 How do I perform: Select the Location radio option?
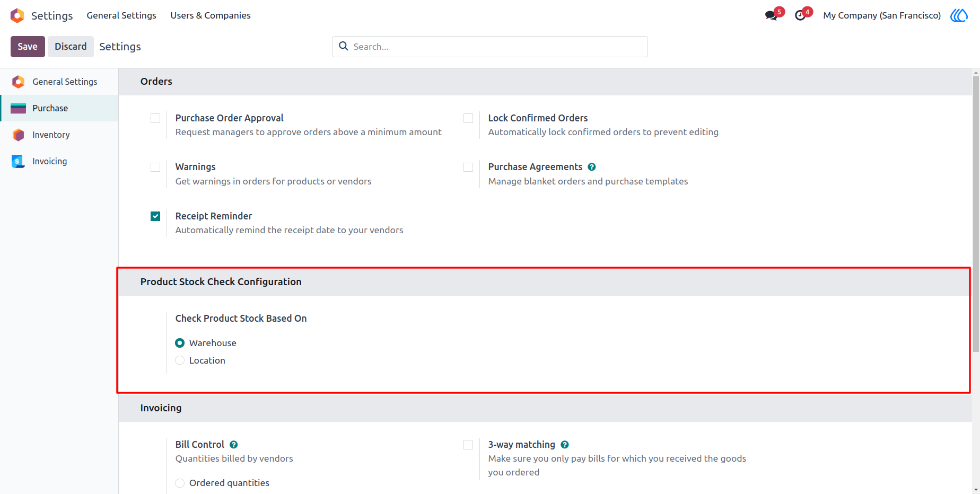180,360
